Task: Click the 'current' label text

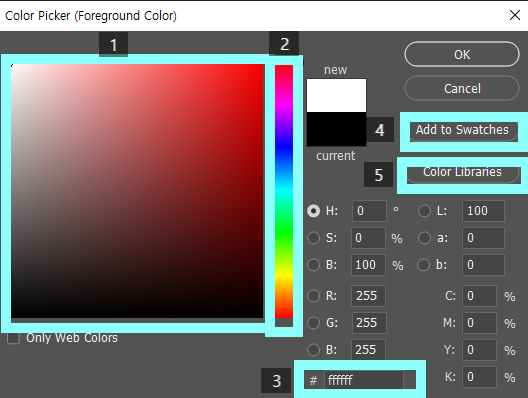Action: pyautogui.click(x=335, y=156)
